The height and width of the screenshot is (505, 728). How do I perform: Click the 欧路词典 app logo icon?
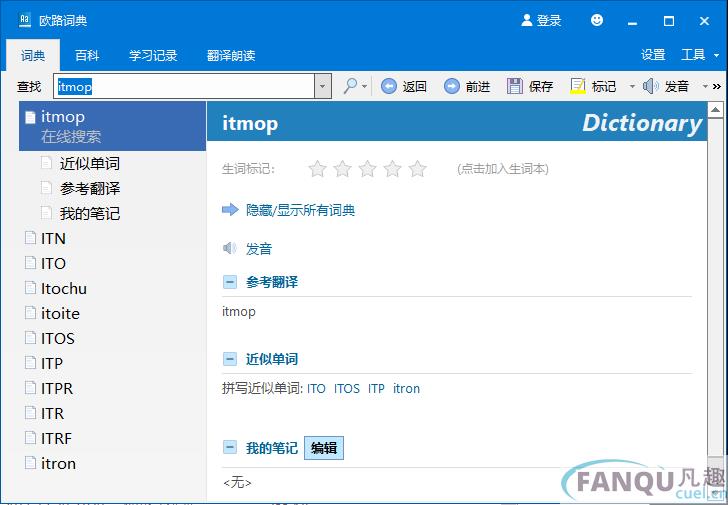[x=25, y=20]
